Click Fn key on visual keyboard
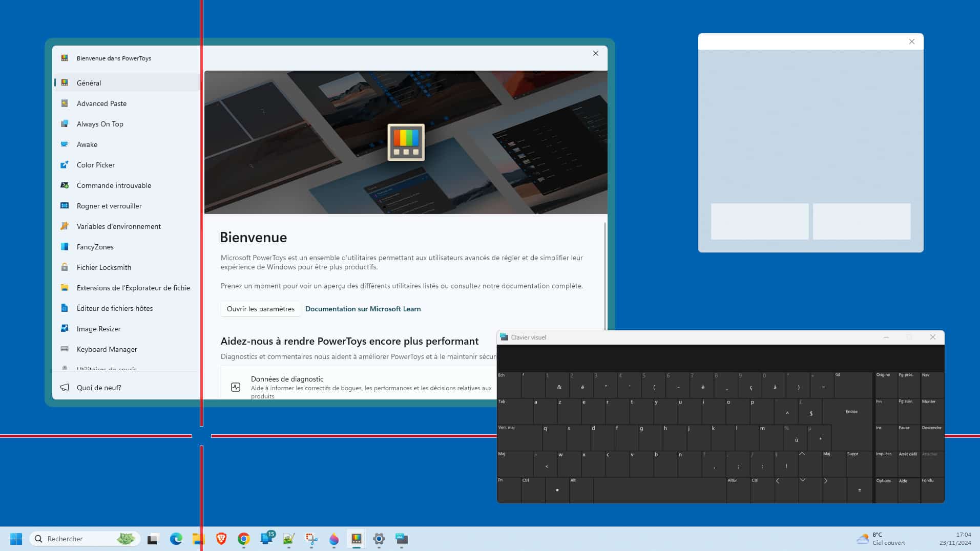This screenshot has height=551, width=980. click(508, 490)
